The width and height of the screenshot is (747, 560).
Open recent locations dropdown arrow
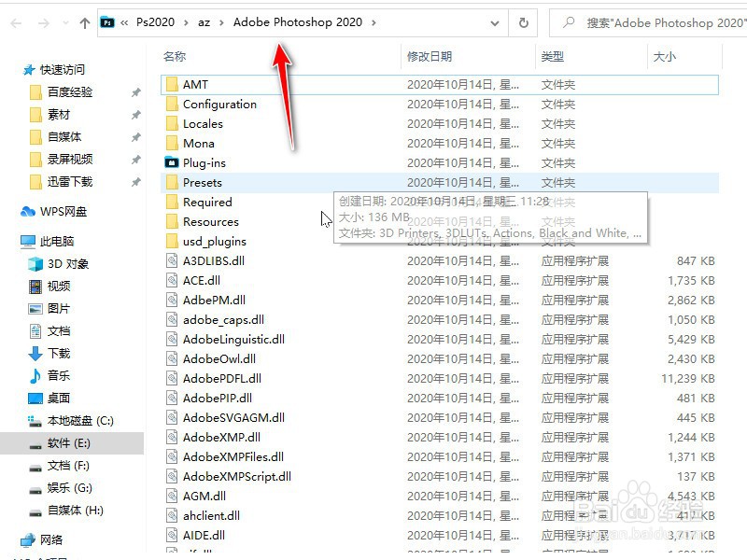pos(65,22)
